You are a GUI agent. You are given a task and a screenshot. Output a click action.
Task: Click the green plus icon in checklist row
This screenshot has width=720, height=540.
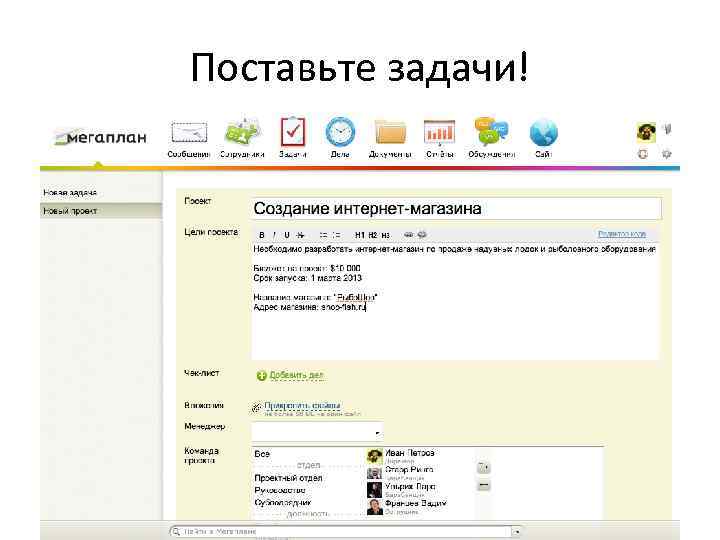pyautogui.click(x=261, y=376)
